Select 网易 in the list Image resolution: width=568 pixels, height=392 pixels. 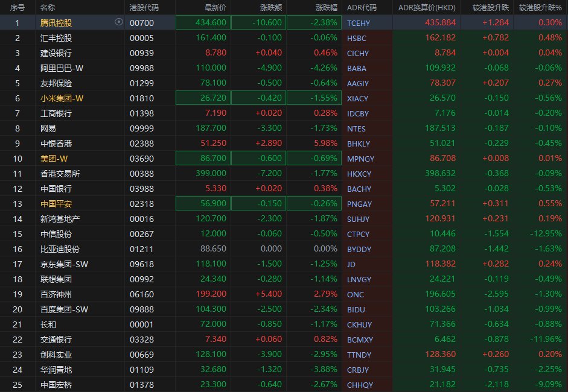coord(48,128)
